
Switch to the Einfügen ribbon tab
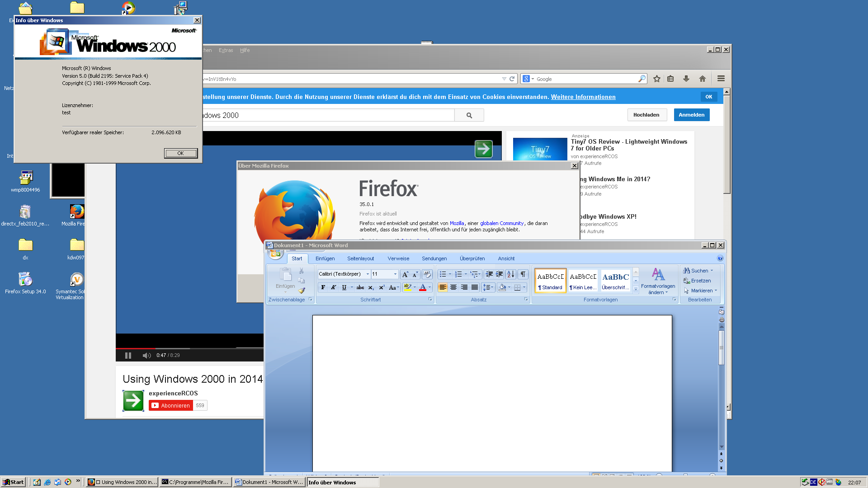(x=325, y=258)
